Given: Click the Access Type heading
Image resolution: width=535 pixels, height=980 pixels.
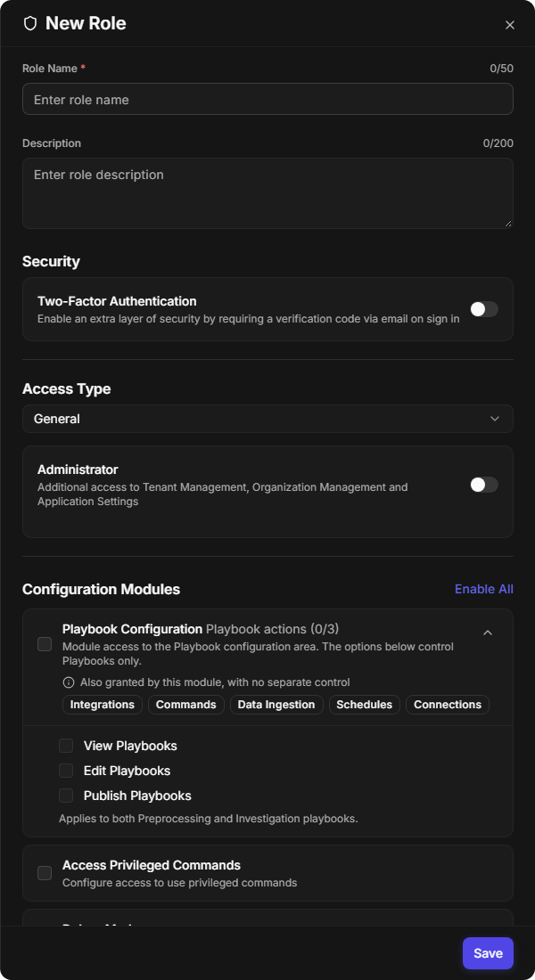Looking at the screenshot, I should [66, 388].
